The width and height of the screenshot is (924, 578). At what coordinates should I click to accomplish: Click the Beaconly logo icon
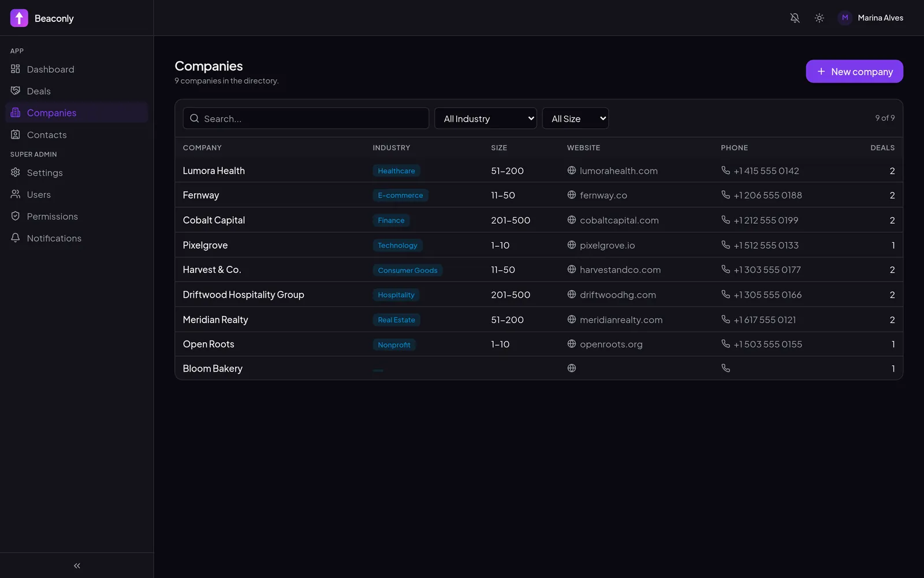[19, 18]
